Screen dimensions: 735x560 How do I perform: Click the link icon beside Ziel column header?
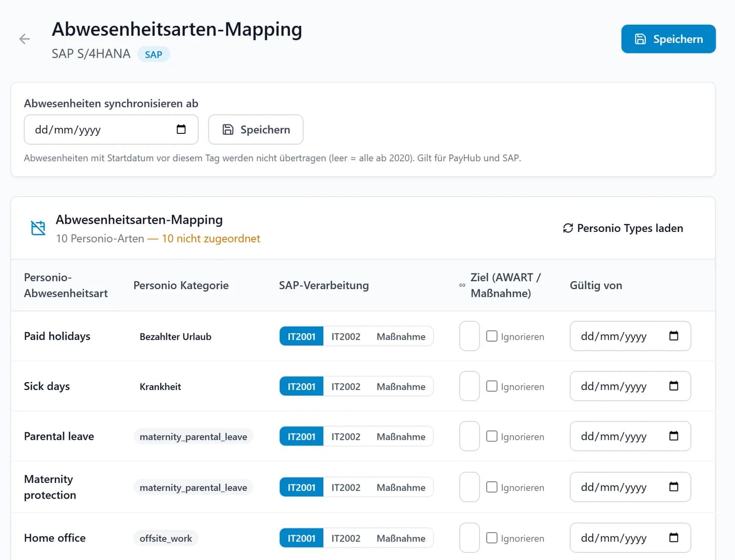pyautogui.click(x=462, y=285)
